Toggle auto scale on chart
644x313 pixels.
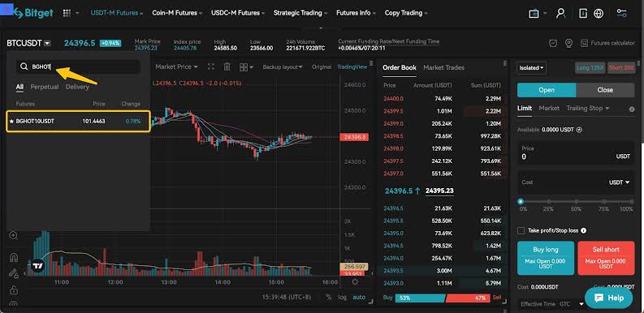click(359, 297)
